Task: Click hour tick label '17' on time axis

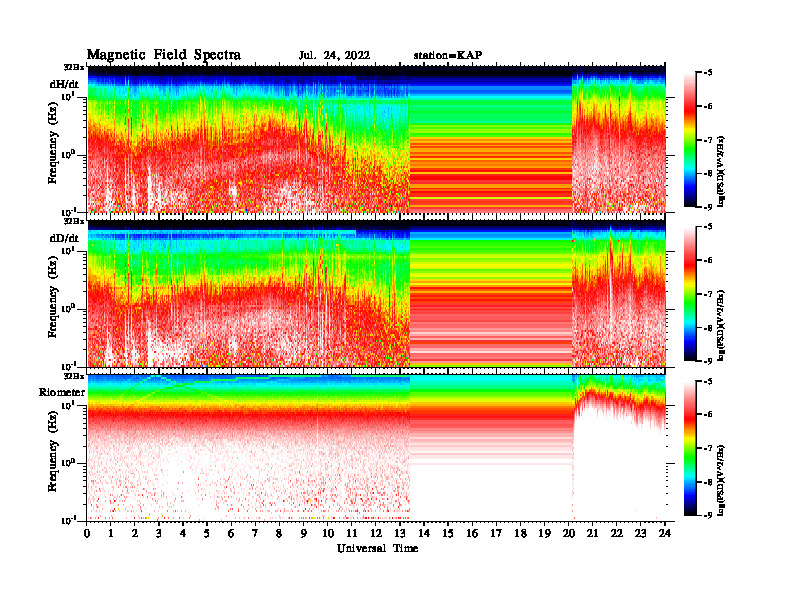Action: [496, 534]
